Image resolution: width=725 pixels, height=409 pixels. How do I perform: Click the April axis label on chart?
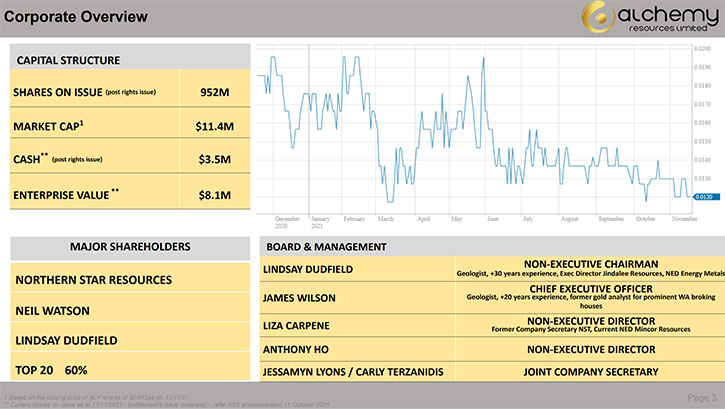424,219
